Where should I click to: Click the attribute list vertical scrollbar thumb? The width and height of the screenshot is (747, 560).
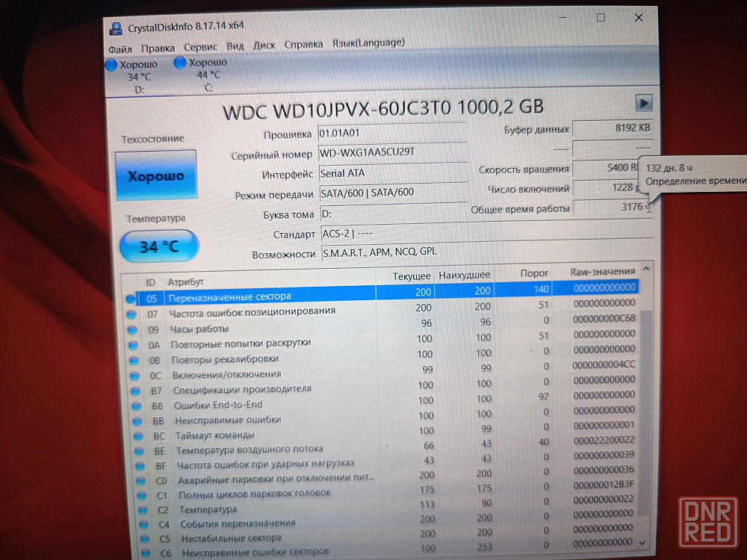[x=644, y=414]
